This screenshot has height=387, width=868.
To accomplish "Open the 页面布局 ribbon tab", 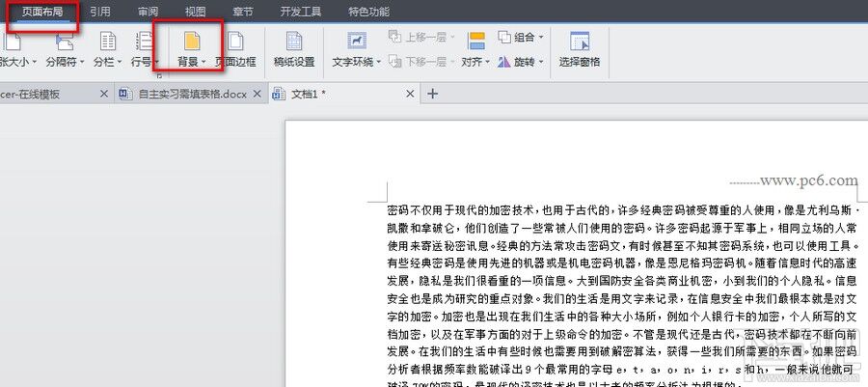I will 42,12.
